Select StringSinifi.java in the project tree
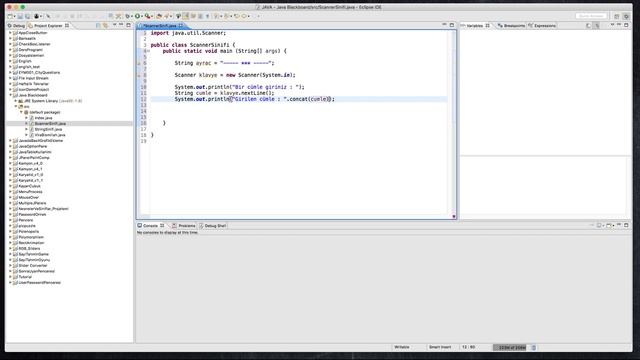Image resolution: width=640 pixels, height=360 pixels. [x=48, y=129]
